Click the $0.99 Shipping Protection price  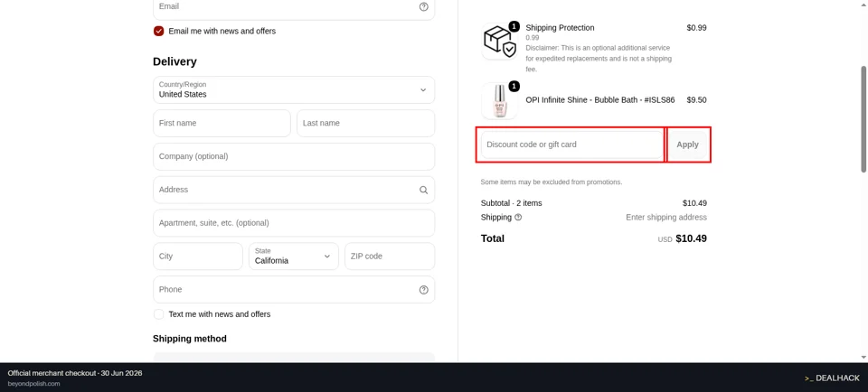[696, 28]
